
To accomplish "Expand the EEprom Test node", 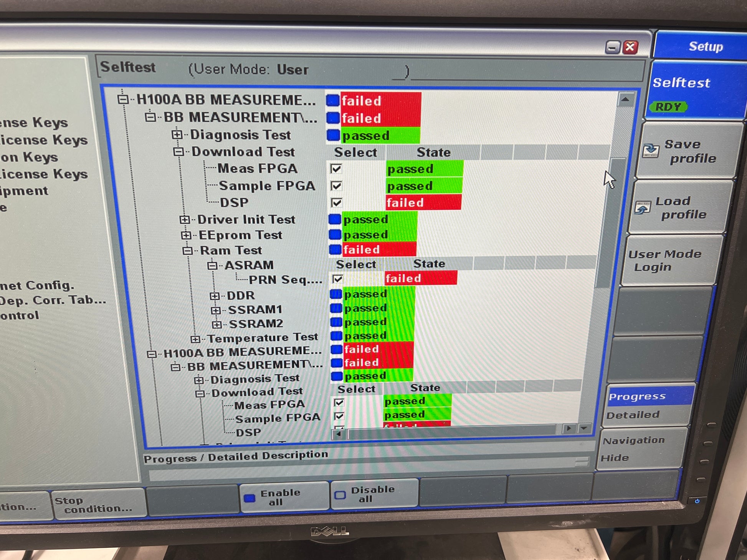I will 186,235.
